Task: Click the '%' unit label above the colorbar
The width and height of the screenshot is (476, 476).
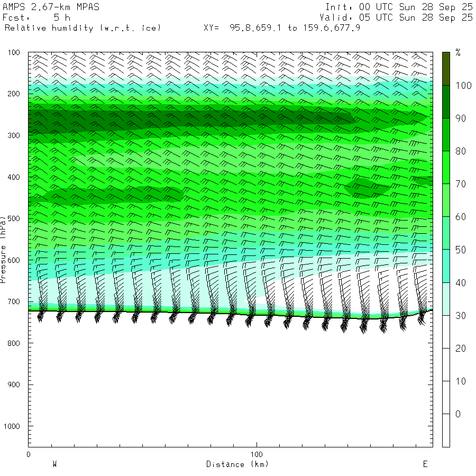Action: pos(458,52)
